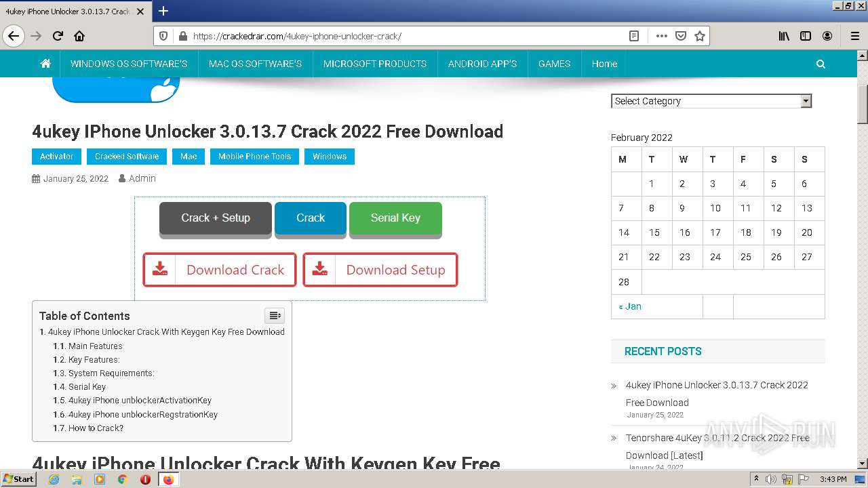868x488 pixels.
Task: Reload the page with the refresh icon
Action: [58, 36]
